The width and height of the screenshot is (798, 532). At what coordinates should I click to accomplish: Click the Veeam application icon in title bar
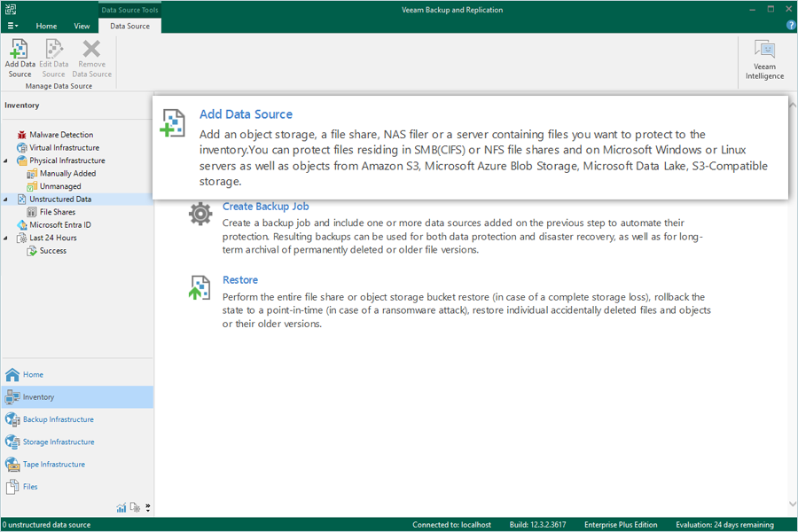[x=10, y=9]
